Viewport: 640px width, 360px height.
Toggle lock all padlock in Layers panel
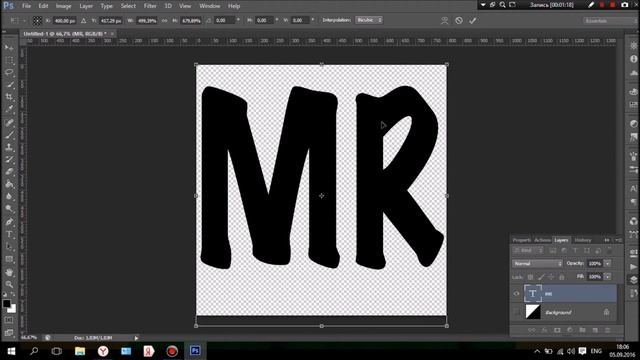tap(562, 277)
